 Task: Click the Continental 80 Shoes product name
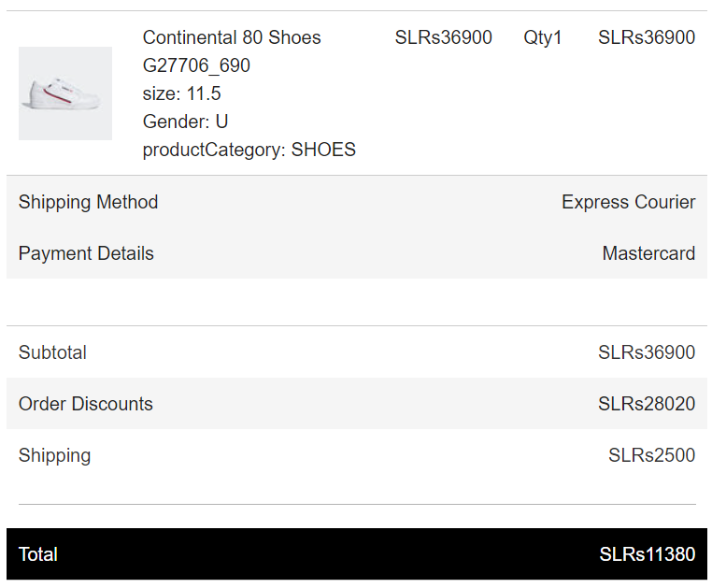(x=232, y=37)
